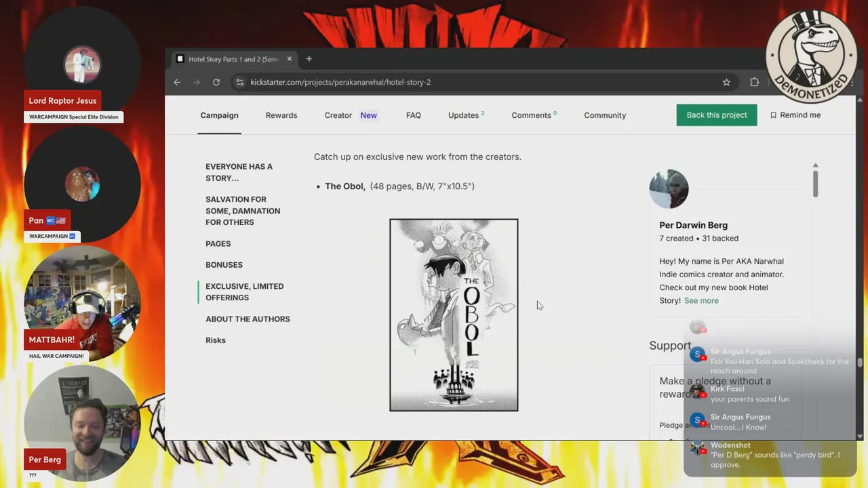This screenshot has width=868, height=488.
Task: Select the Hotel Story Parts 1 and 2 tab
Action: tap(233, 59)
